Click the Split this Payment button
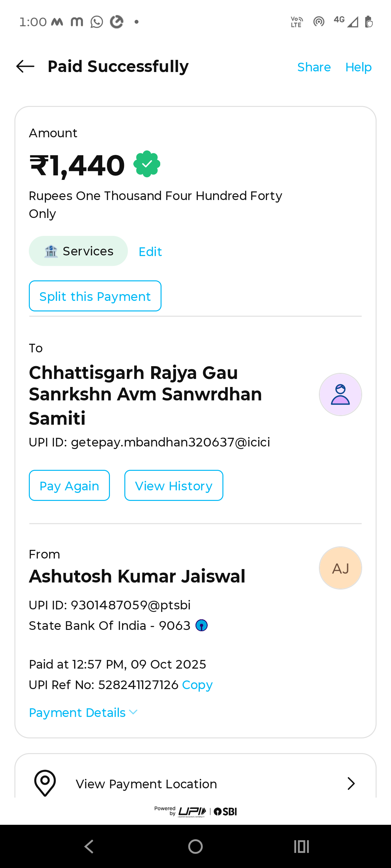 point(95,296)
